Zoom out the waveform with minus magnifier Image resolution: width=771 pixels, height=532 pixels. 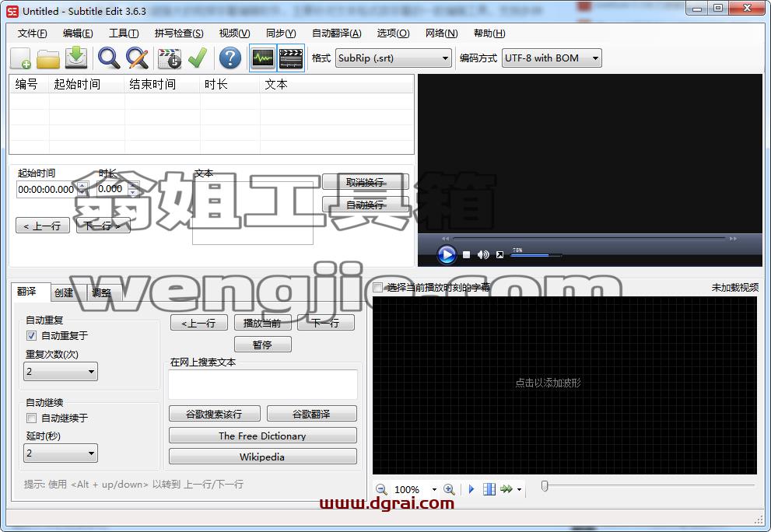click(x=381, y=489)
